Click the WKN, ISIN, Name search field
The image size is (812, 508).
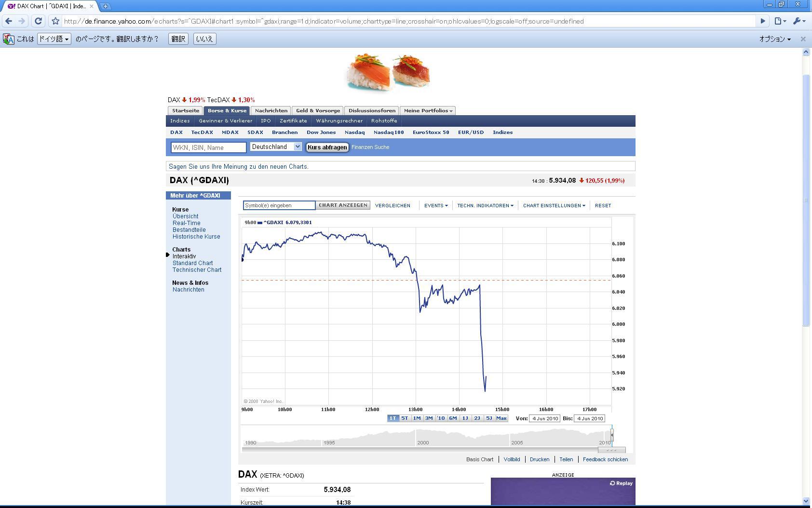[208, 147]
